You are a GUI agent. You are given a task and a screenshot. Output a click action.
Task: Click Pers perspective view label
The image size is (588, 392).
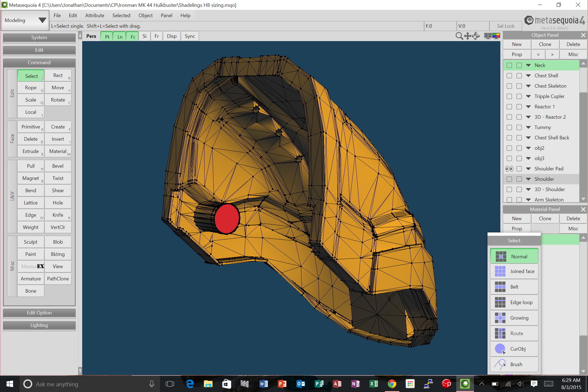(x=91, y=36)
